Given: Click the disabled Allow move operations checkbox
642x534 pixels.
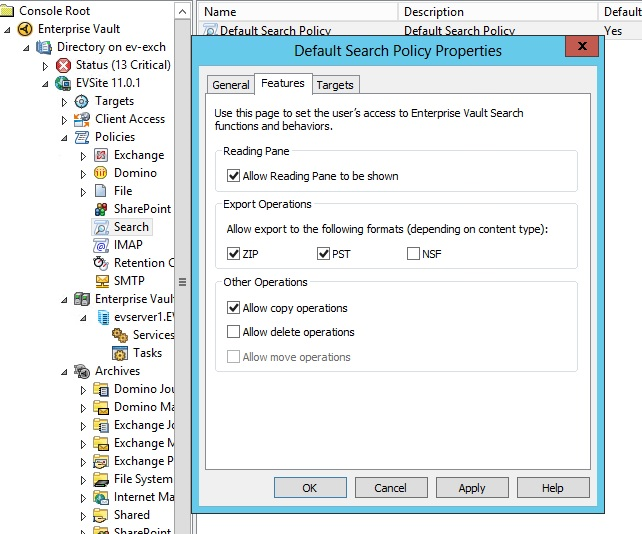Looking at the screenshot, I should click(x=233, y=357).
